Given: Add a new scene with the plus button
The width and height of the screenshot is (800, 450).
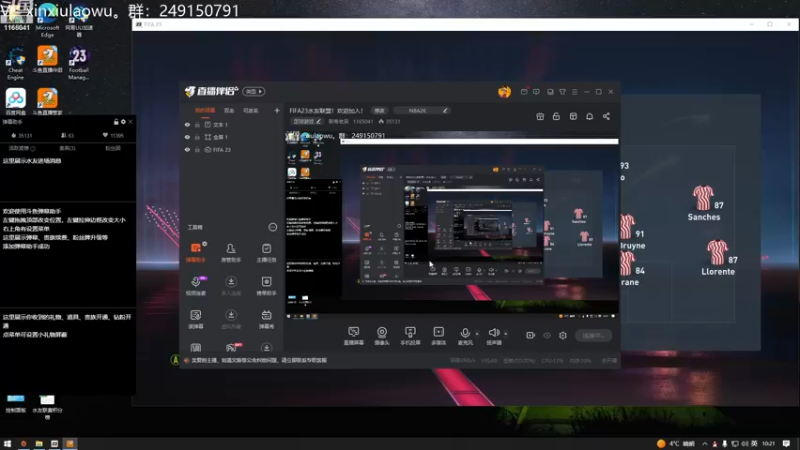Looking at the screenshot, I should coord(277,111).
